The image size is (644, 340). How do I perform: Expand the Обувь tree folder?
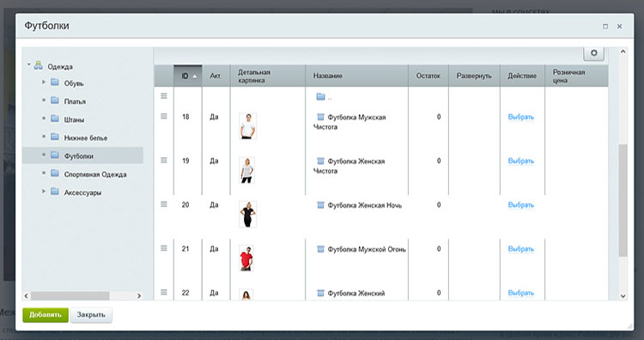44,82
